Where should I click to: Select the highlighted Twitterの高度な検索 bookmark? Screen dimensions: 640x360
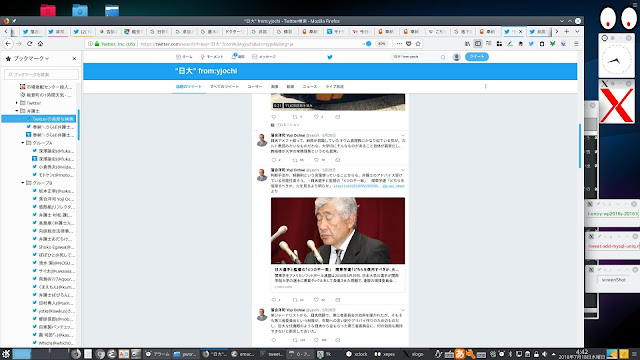coord(39,119)
